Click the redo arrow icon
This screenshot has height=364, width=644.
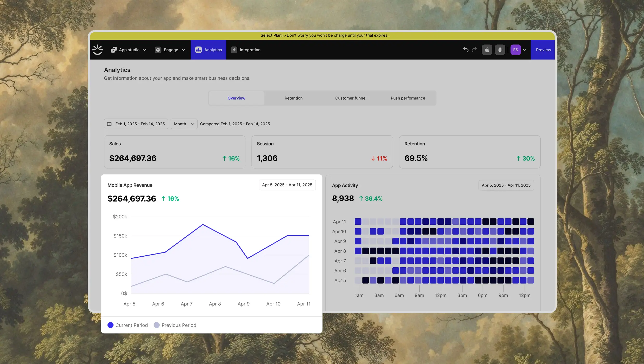474,50
